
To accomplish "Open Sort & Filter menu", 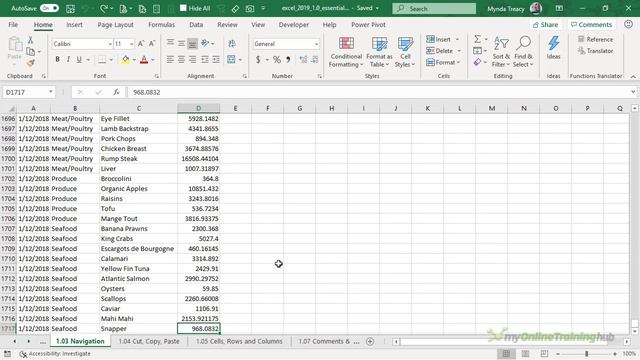I will pyautogui.click(x=501, y=52).
